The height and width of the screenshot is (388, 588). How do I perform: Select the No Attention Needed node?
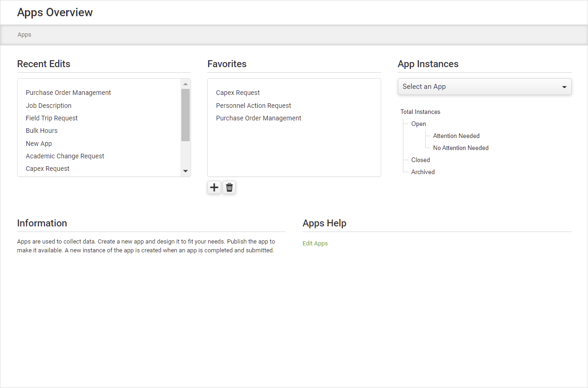461,148
